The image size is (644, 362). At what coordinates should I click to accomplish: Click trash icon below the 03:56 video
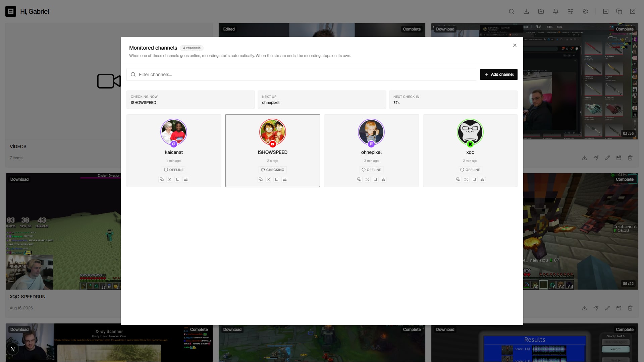coord(630,158)
